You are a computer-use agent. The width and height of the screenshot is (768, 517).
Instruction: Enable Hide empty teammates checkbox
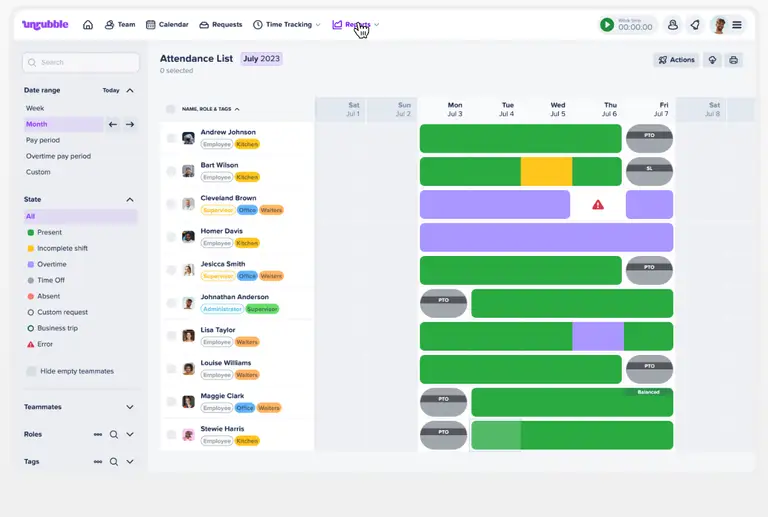tap(31, 371)
